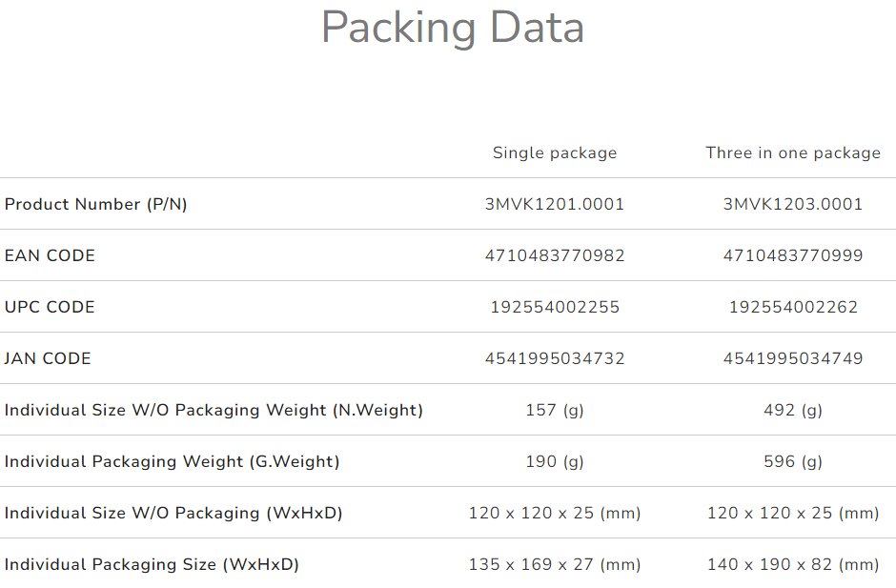The height and width of the screenshot is (588, 896).
Task: Click the 135 x 169 x 27 (mm) size
Action: tap(555, 564)
